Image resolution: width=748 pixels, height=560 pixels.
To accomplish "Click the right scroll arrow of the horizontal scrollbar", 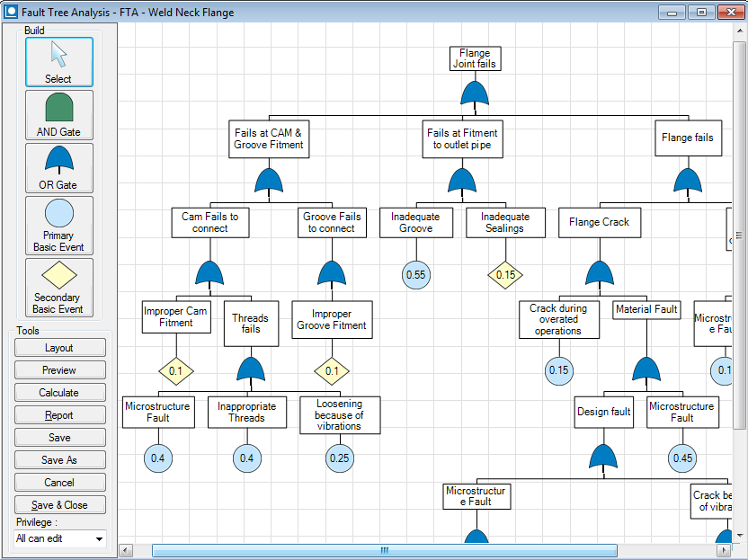I will pyautogui.click(x=727, y=550).
